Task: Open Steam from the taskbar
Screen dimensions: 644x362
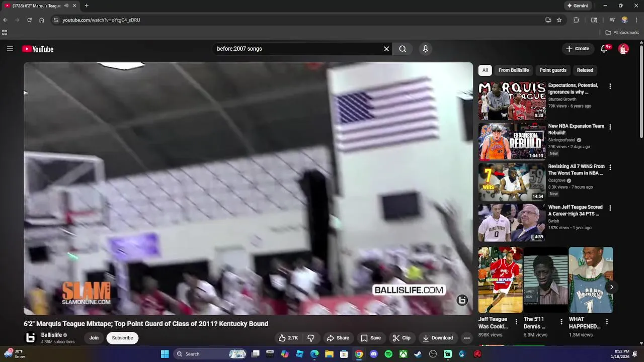Action: 418,354
